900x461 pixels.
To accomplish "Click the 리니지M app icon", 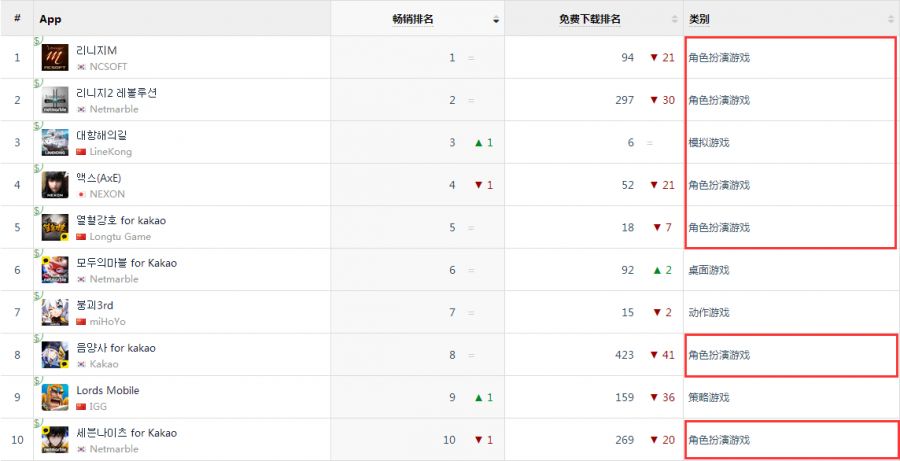I will click(55, 58).
